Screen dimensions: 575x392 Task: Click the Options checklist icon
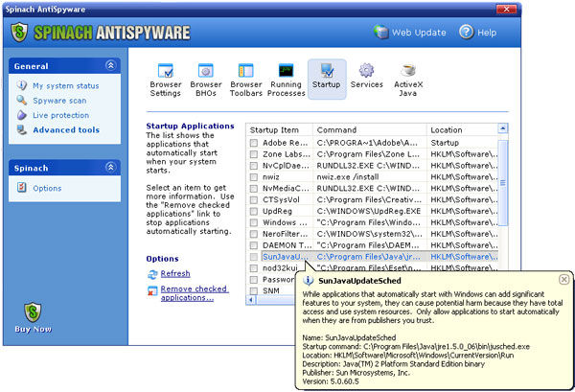22,188
